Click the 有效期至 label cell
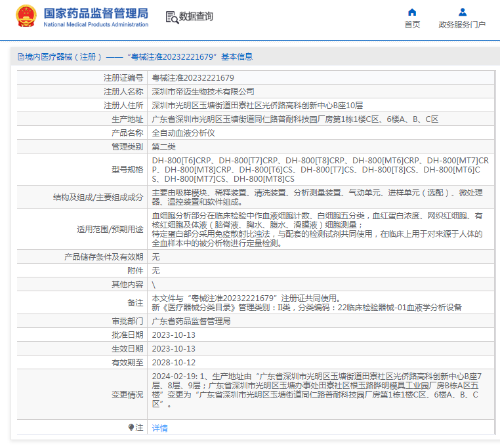The image size is (500, 448). tap(82, 362)
